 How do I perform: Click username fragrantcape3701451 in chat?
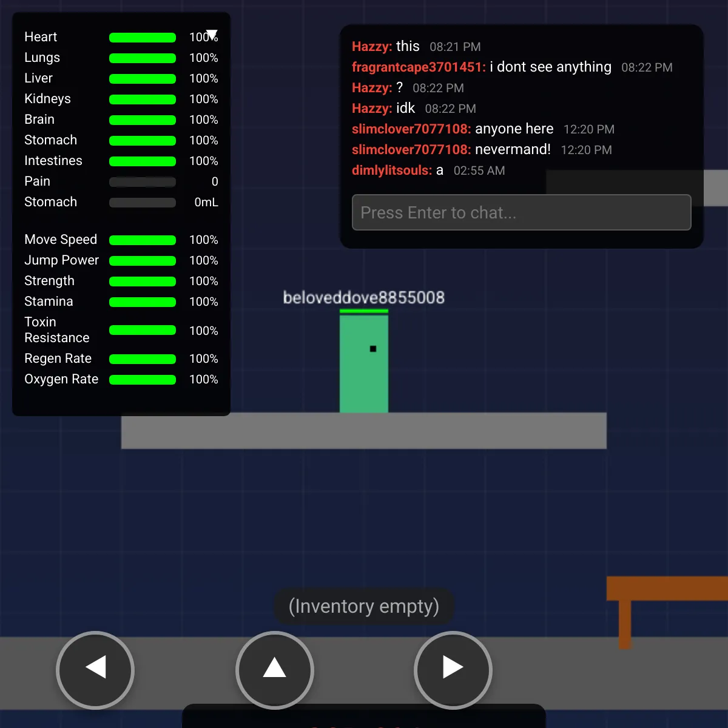(418, 67)
